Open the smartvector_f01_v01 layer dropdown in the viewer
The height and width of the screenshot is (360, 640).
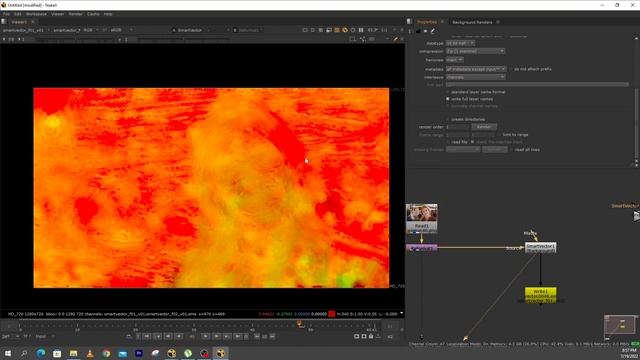26,30
